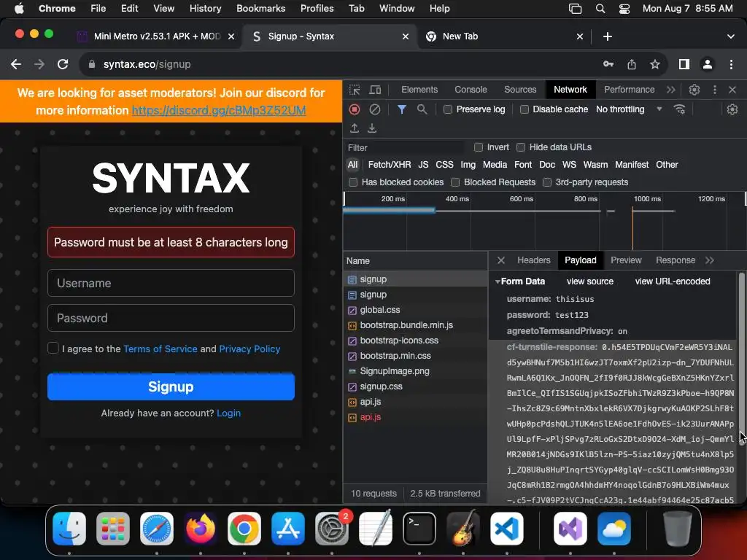Click the export HAR download icon
This screenshot has height=560, width=747.
(x=372, y=128)
